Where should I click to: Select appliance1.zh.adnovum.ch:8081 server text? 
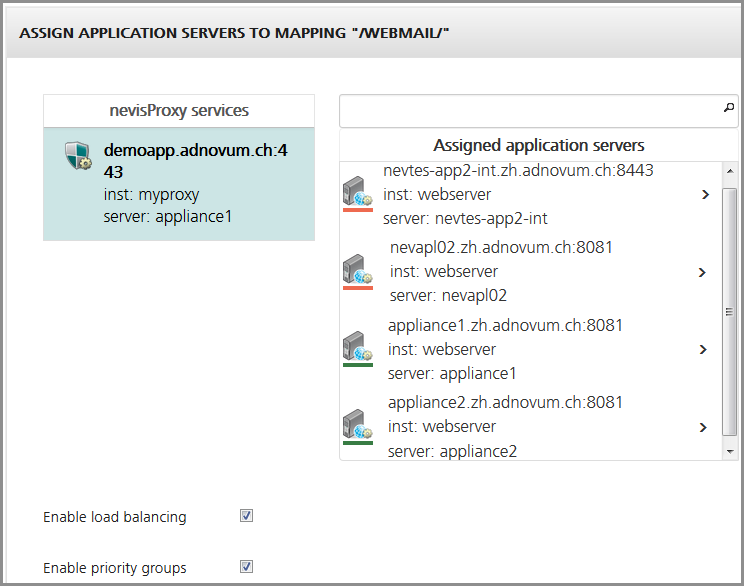(x=505, y=325)
